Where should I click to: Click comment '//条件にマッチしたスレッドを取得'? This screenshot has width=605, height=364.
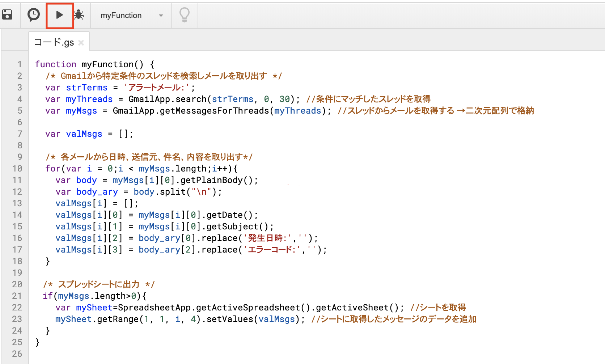tap(368, 99)
